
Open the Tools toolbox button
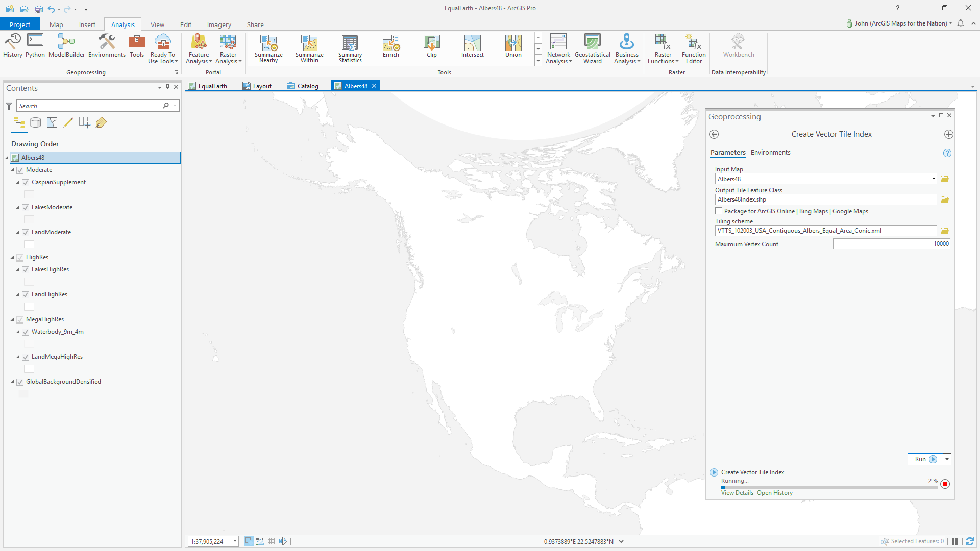point(137,46)
